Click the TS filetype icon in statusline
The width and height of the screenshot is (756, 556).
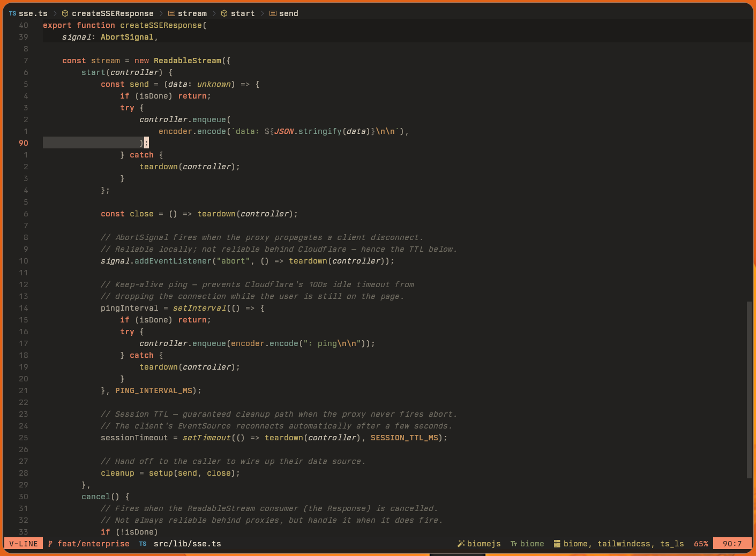143,544
